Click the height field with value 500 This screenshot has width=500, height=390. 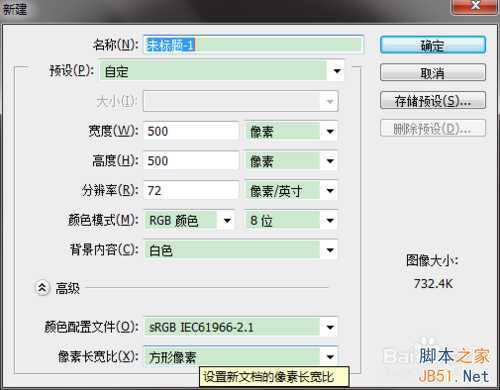pyautogui.click(x=191, y=161)
